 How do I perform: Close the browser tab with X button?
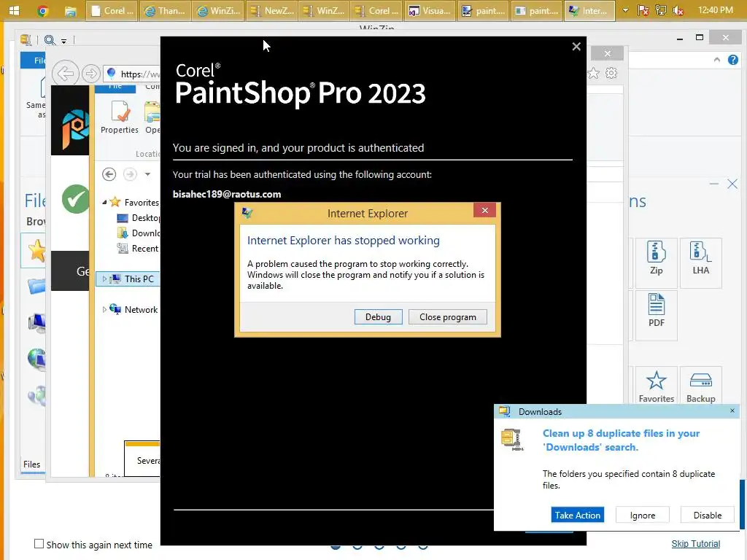tap(608, 53)
